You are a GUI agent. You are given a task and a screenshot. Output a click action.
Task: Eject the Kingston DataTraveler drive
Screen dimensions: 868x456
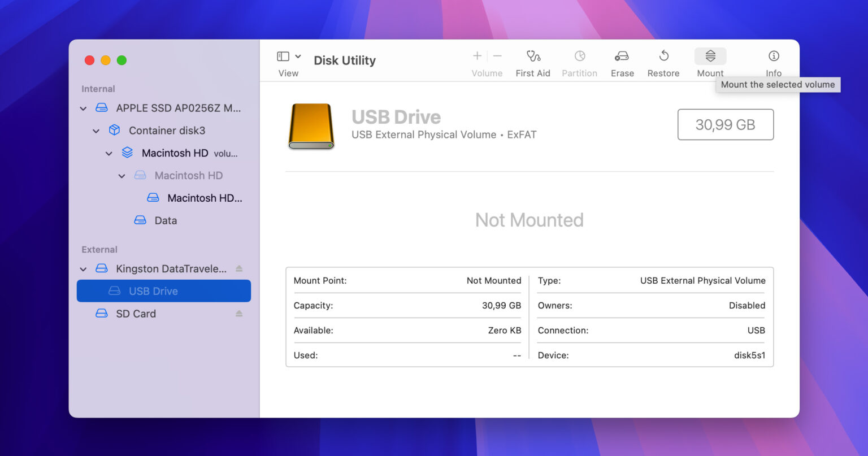239,269
